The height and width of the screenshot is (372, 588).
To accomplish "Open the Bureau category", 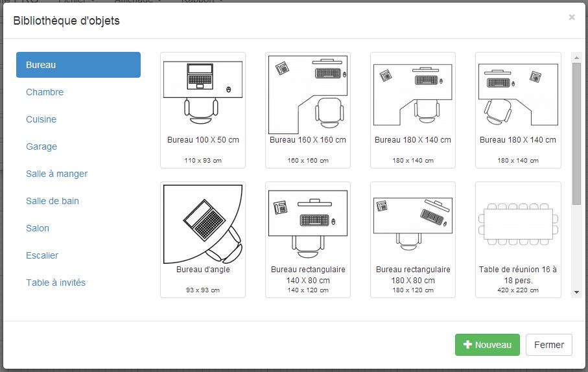I will [78, 65].
